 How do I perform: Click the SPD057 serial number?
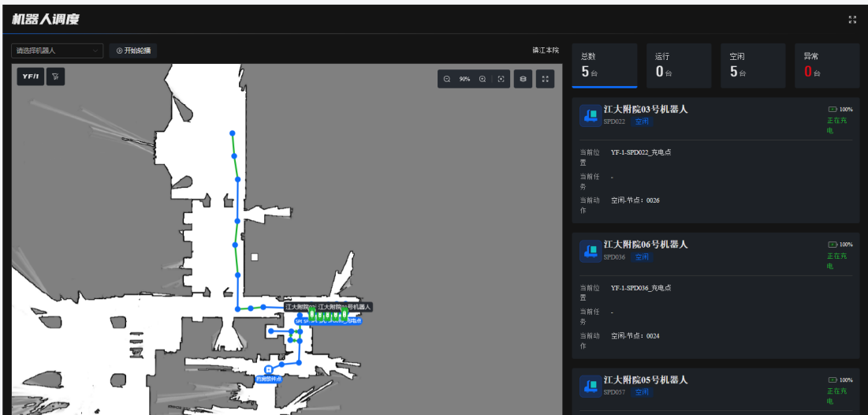pos(614,392)
